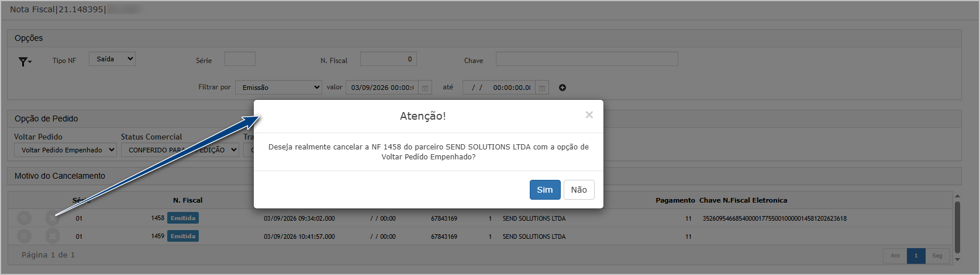Click the electronic key starting with 352609546
The height and width of the screenshot is (275, 980).
[x=775, y=218]
